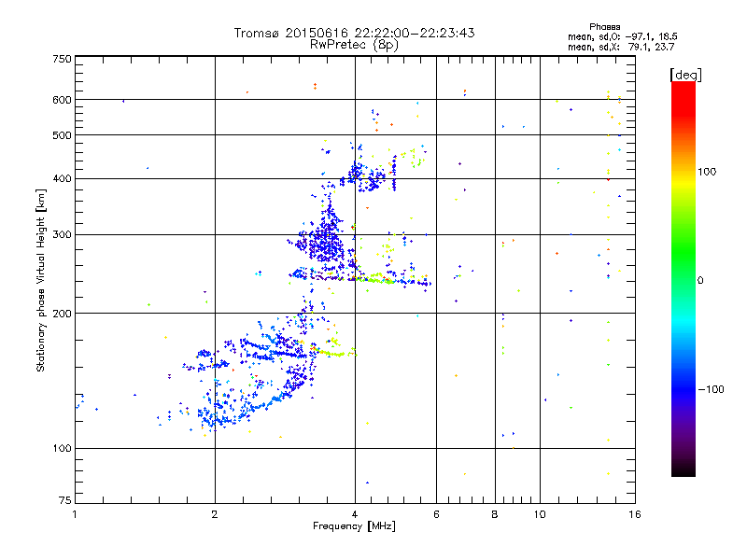Click the green region of the phase colorbar
This screenshot has width=747, height=560.
tap(684, 252)
